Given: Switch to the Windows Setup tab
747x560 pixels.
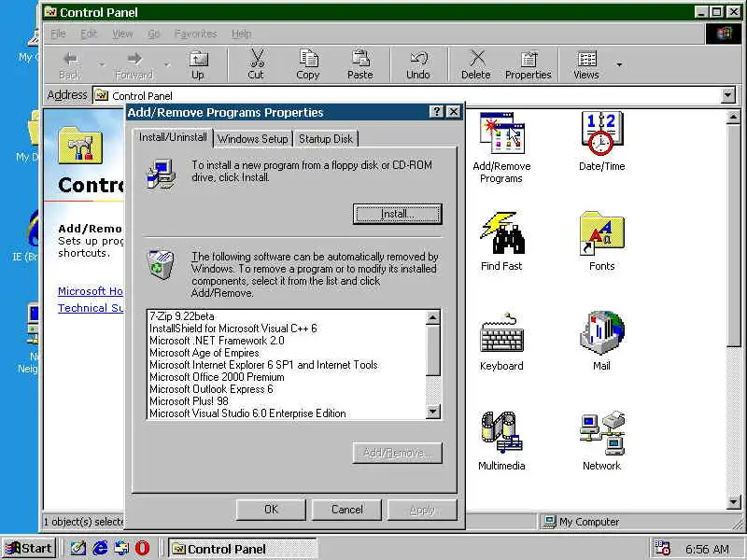Looking at the screenshot, I should [252, 138].
